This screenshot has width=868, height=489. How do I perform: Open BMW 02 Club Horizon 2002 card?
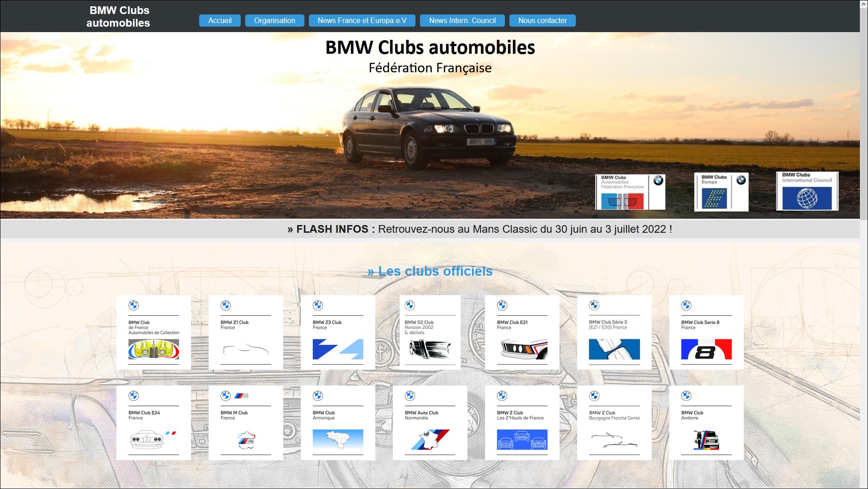pyautogui.click(x=430, y=332)
